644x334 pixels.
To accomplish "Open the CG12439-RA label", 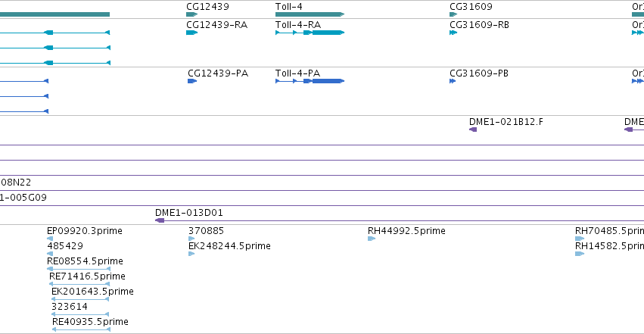I will pyautogui.click(x=217, y=25).
